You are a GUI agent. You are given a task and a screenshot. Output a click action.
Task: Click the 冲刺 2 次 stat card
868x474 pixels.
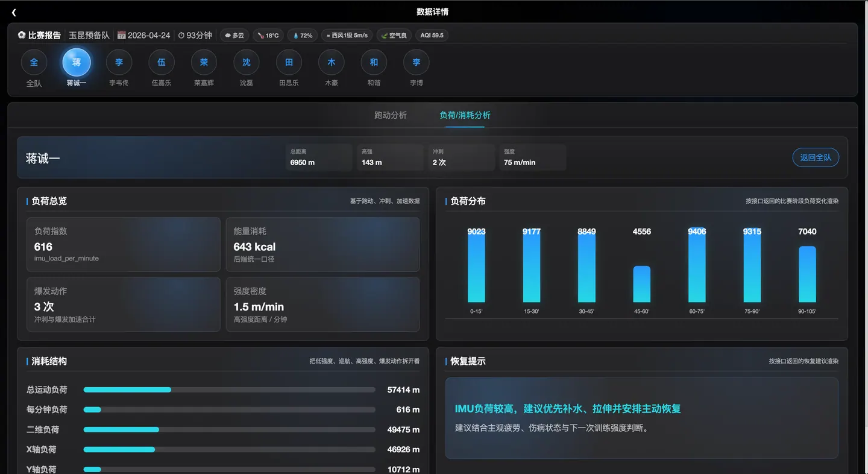pyautogui.click(x=461, y=157)
